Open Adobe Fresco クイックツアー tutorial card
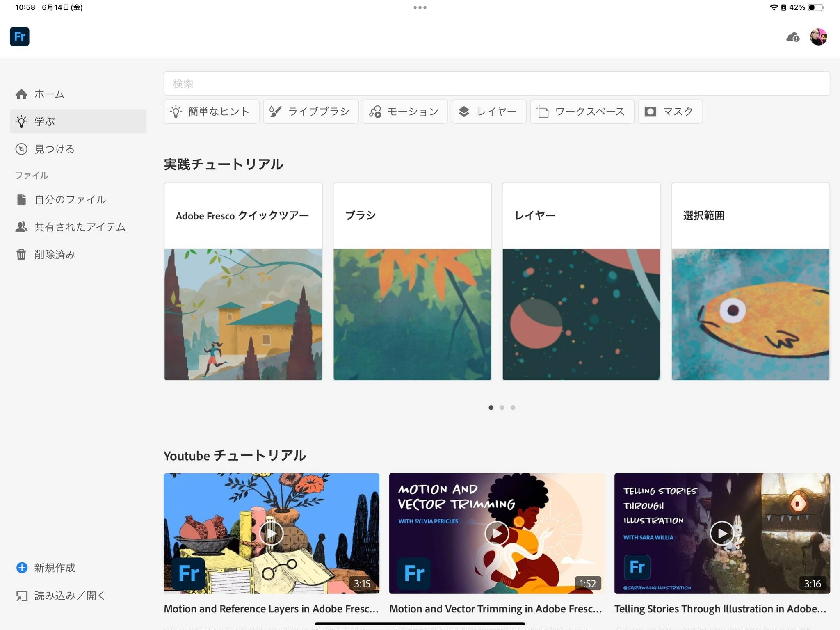The width and height of the screenshot is (840, 630). tap(243, 281)
